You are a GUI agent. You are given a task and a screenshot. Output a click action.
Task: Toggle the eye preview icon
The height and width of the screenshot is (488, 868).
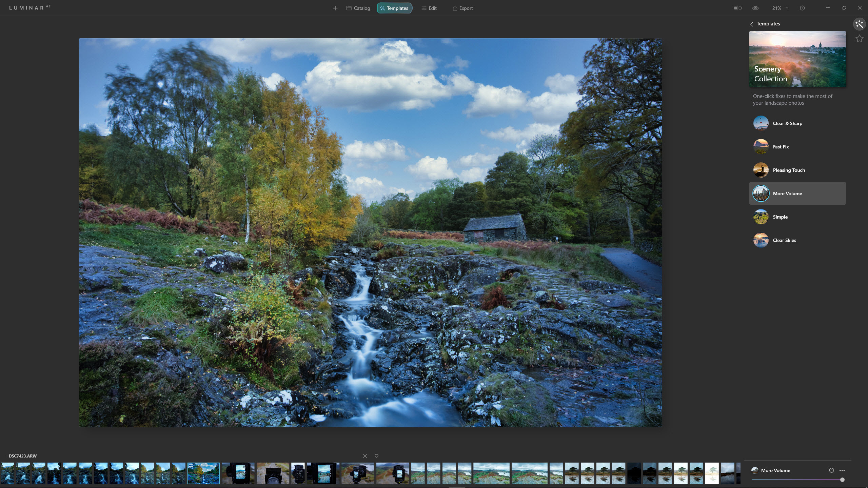click(x=755, y=8)
